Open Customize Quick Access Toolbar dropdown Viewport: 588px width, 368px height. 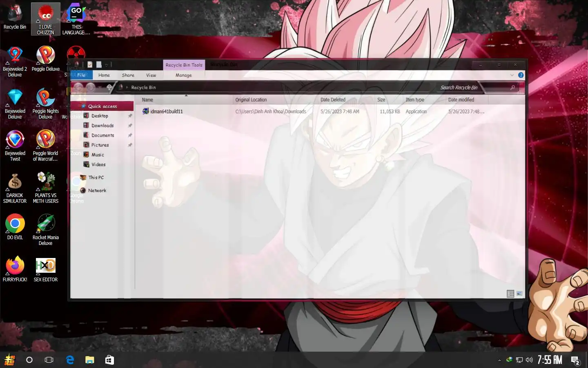(x=106, y=65)
